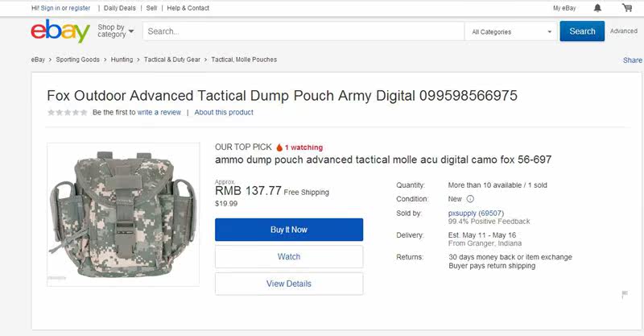Go to the Sell page
This screenshot has height=336, width=644.
click(151, 8)
